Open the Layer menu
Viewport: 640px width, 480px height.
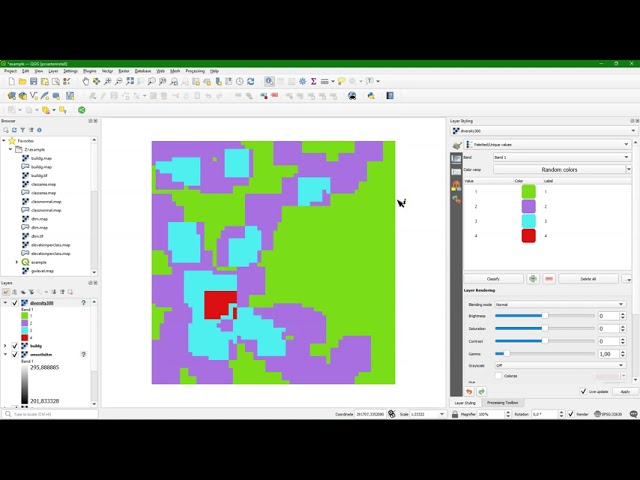click(53, 71)
